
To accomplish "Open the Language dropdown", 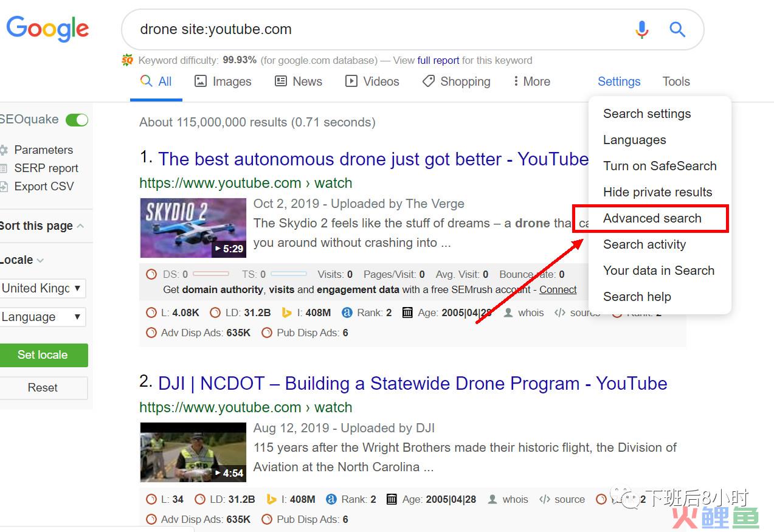I will pyautogui.click(x=43, y=317).
